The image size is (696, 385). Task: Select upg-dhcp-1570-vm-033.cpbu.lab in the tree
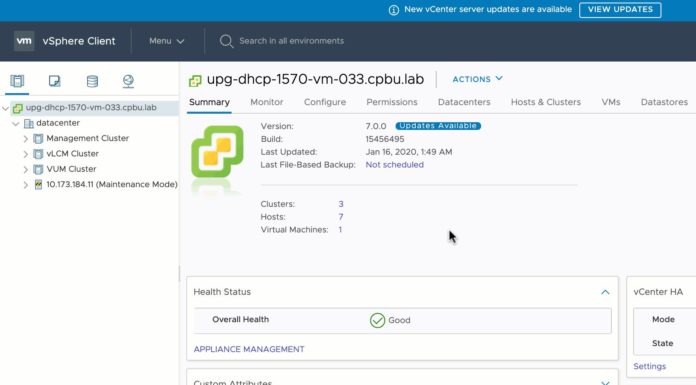91,107
